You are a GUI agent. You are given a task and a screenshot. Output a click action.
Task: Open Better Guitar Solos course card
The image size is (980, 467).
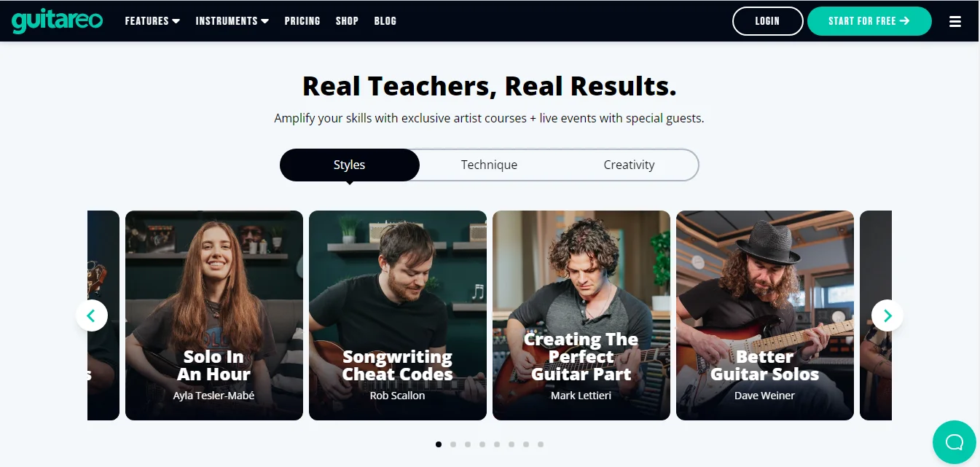coord(765,315)
